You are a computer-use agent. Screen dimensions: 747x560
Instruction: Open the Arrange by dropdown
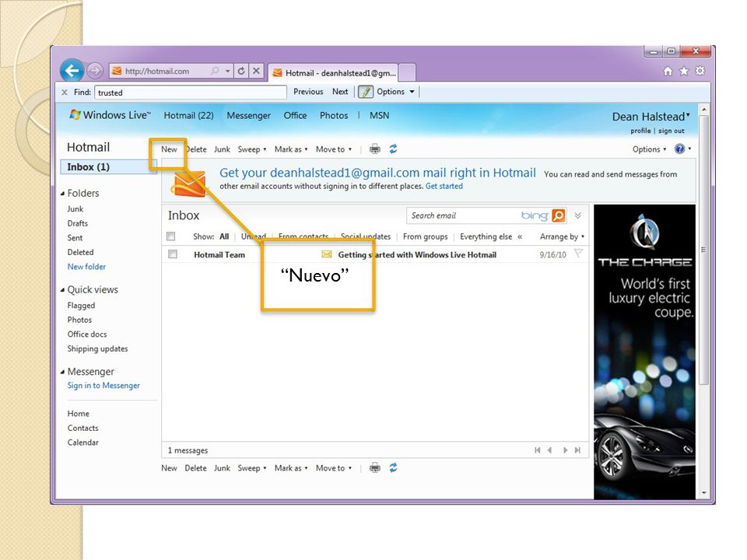tap(562, 236)
